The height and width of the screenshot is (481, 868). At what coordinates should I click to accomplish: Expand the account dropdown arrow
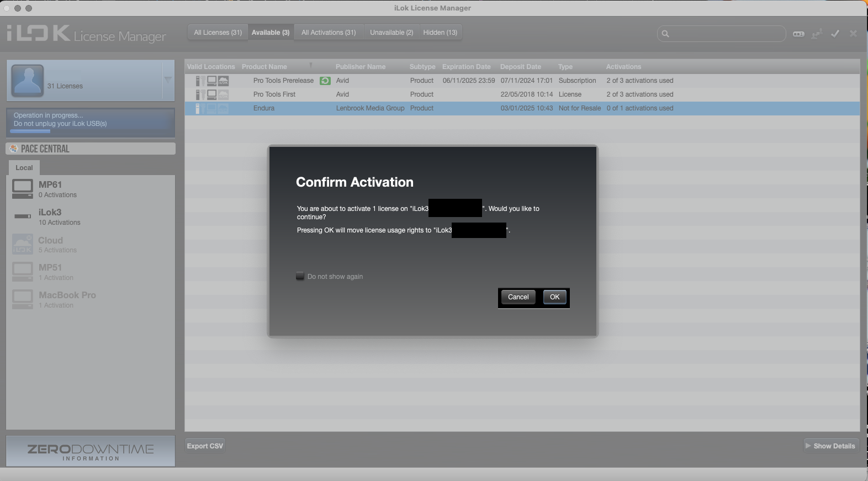click(168, 80)
